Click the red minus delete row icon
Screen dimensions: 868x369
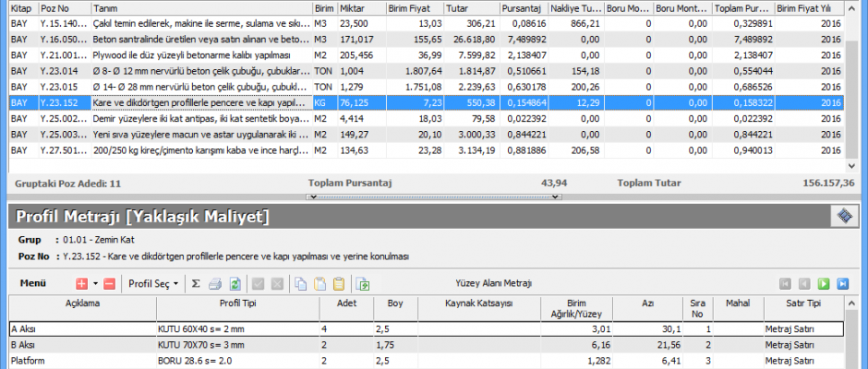(109, 284)
